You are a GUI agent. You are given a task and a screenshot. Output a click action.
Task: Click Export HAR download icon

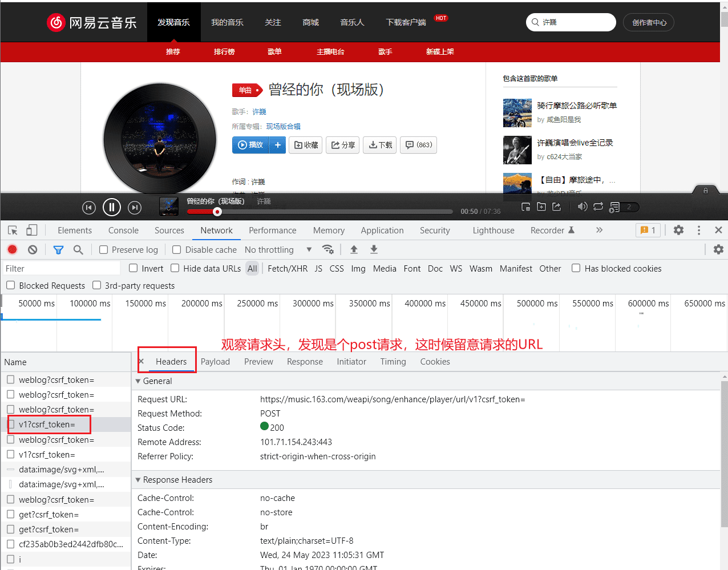[374, 249]
